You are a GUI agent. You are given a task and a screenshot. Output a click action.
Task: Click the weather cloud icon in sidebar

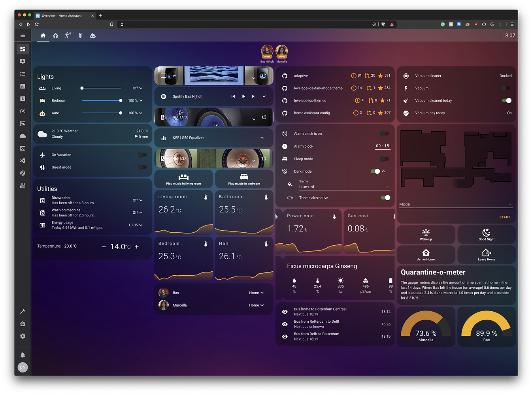[23, 135]
